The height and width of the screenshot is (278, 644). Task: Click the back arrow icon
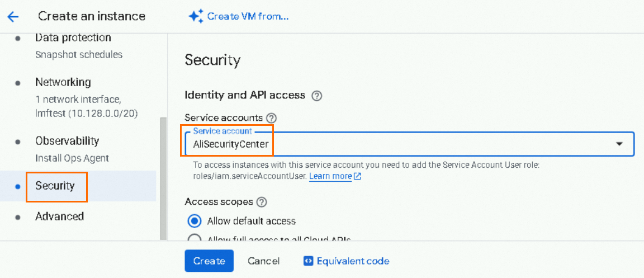13,16
